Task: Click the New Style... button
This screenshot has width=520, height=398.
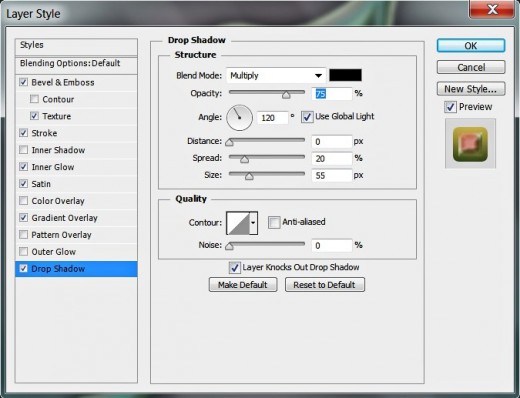Action: point(471,89)
